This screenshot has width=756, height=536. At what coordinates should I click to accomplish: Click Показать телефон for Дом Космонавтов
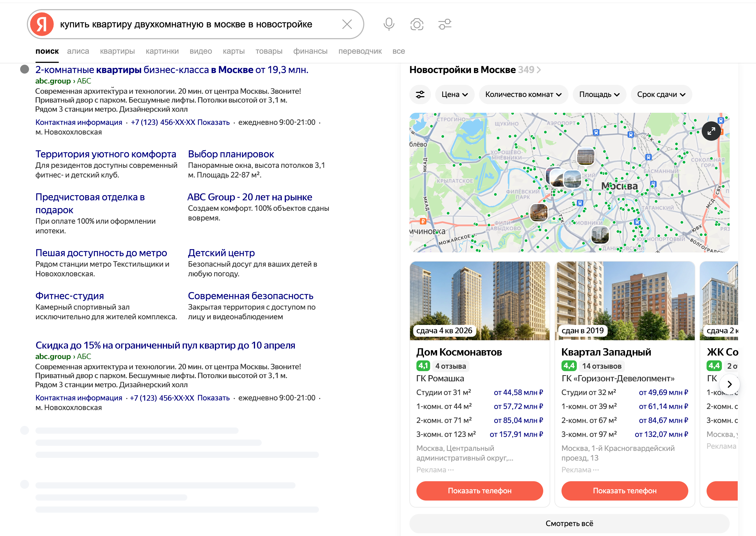click(x=479, y=491)
